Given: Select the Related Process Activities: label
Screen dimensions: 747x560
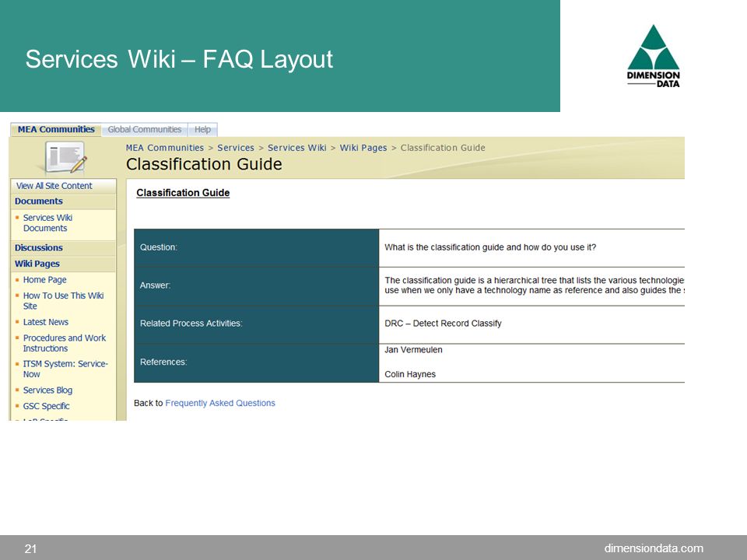Looking at the screenshot, I should 191,324.
